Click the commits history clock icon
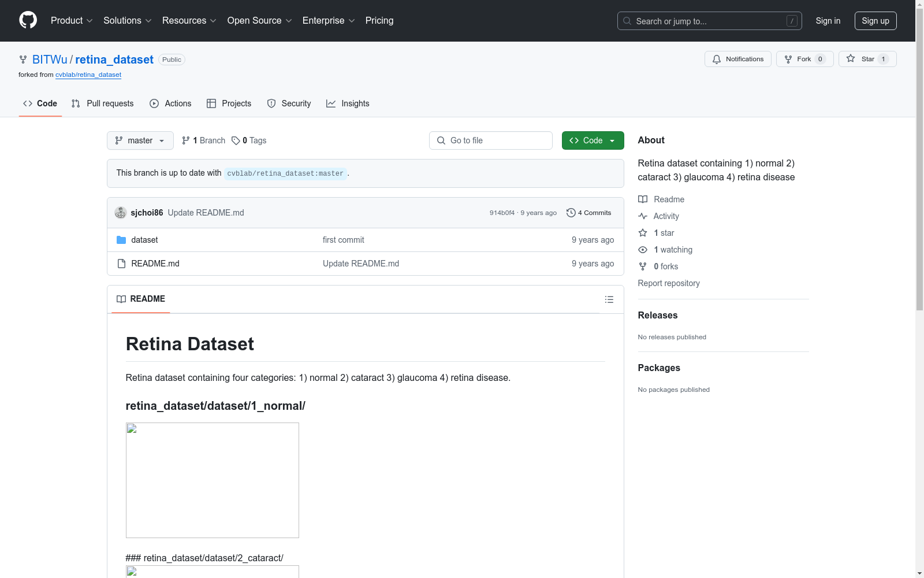Image resolution: width=924 pixels, height=578 pixels. coord(571,213)
